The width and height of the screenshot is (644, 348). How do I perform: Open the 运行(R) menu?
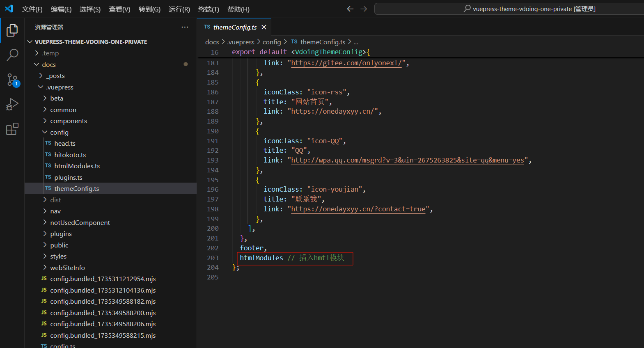pos(179,9)
